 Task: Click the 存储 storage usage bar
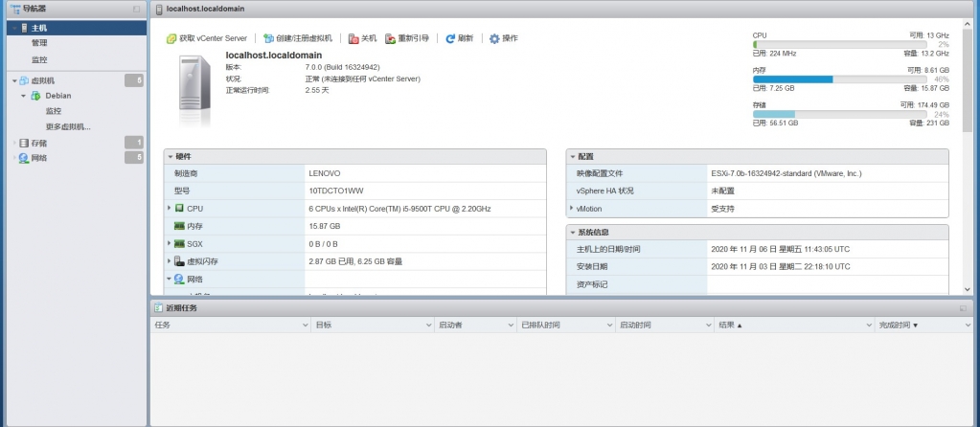[x=839, y=114]
